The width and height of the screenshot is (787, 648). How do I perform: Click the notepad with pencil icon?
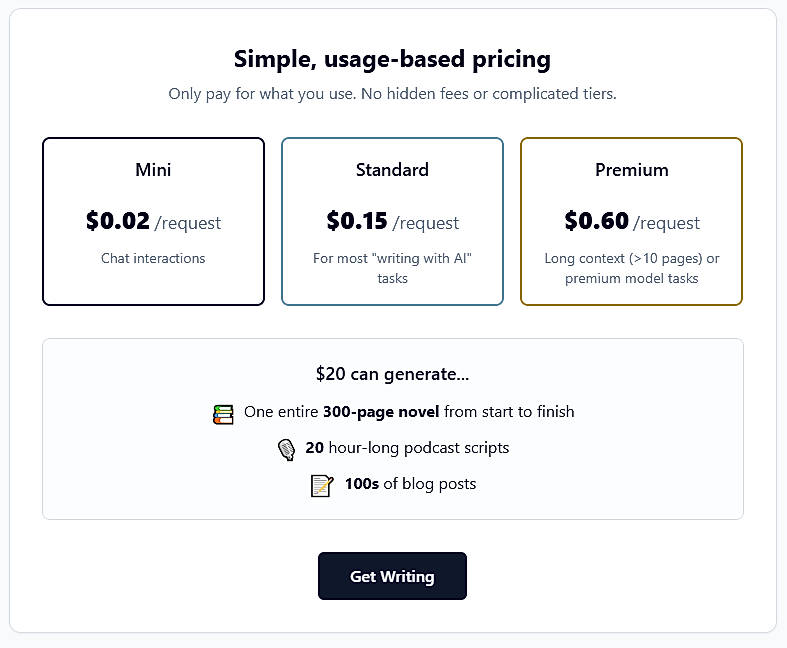tap(321, 485)
